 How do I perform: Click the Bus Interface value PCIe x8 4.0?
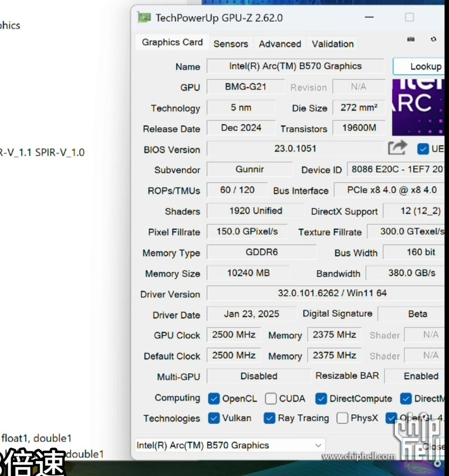pos(389,190)
